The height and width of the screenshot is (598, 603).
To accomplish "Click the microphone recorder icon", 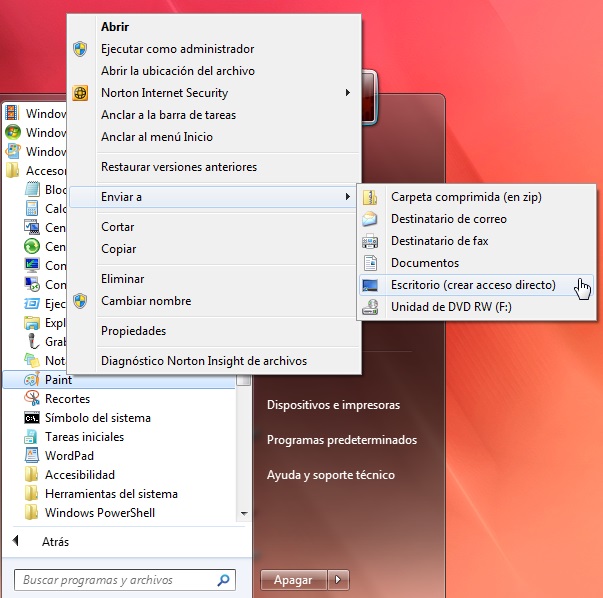I will 33,341.
